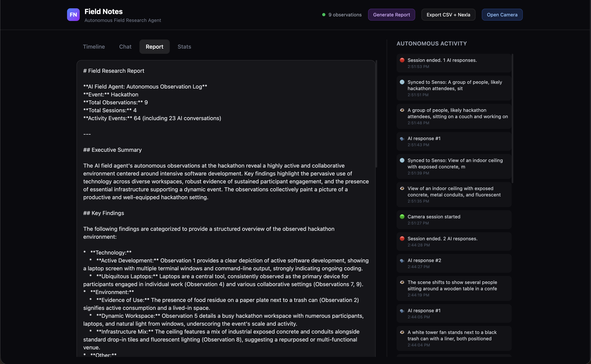Click eye icon on white tower fan entry
Screen dimensions: 591x364
tap(402, 332)
